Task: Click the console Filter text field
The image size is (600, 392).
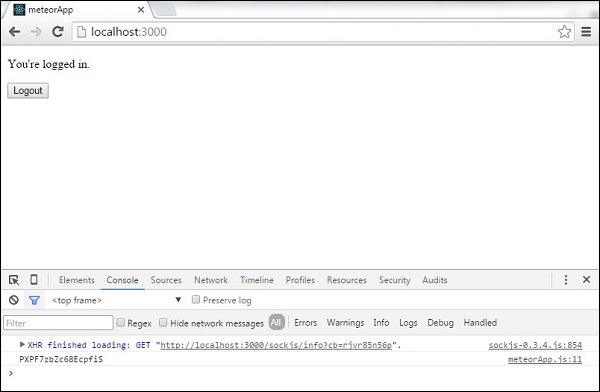Action: pyautogui.click(x=58, y=323)
